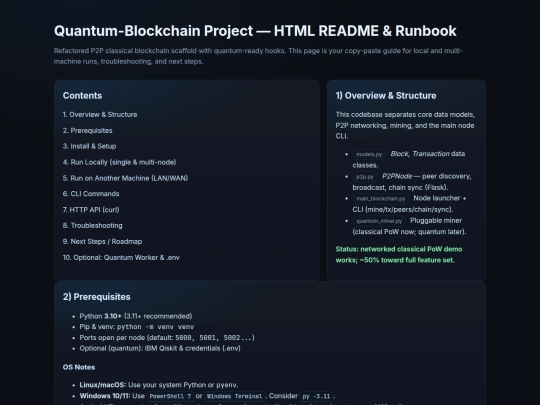This screenshot has height=405, width=540.
Task: Jump to CLI Commands contents entry
Action: [91, 194]
